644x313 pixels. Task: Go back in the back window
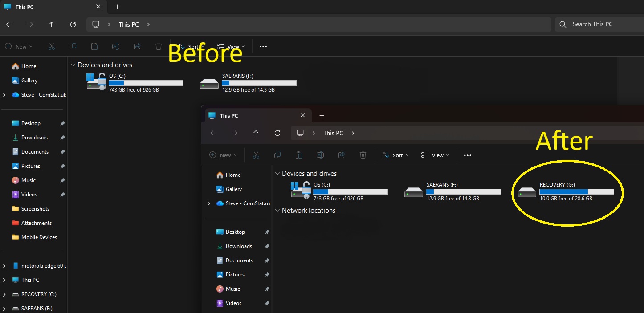coord(9,24)
